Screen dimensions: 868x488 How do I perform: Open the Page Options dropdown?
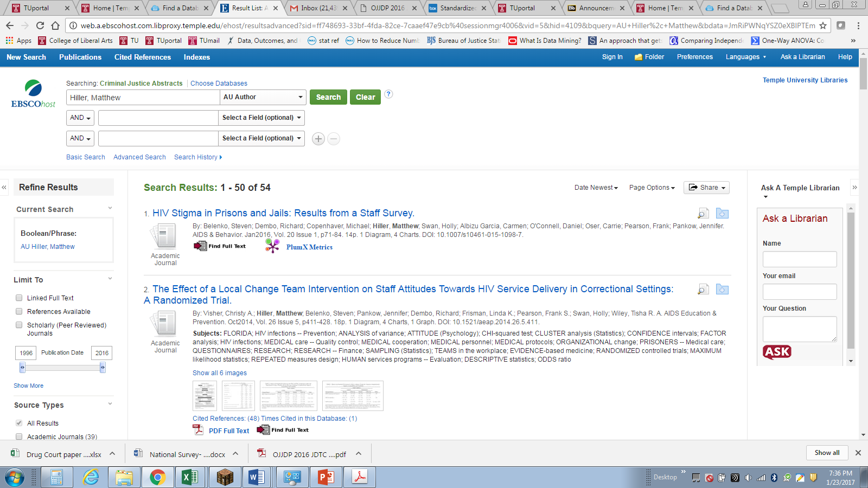652,188
